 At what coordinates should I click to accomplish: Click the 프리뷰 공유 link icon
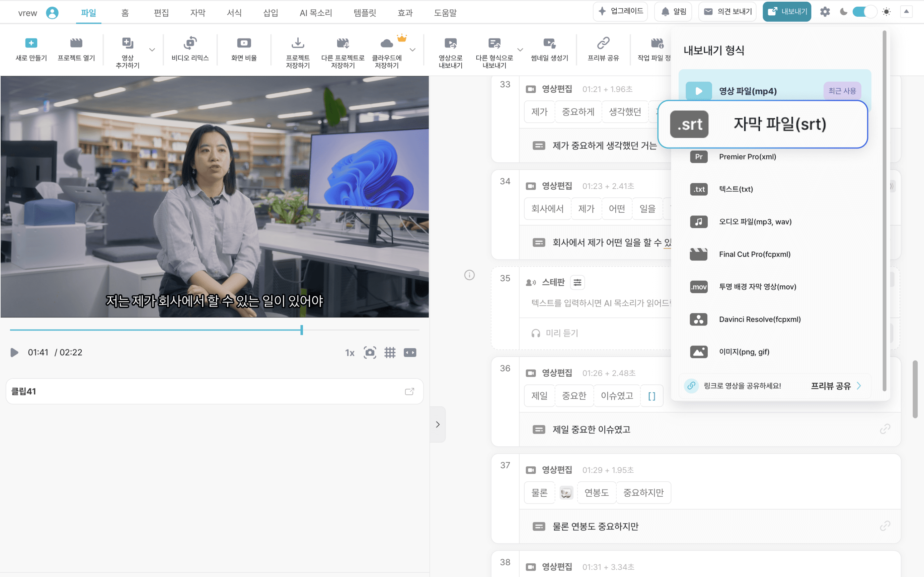tap(603, 43)
